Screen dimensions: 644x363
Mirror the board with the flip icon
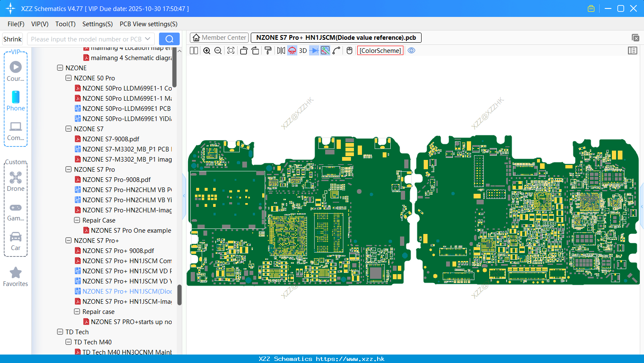281,51
